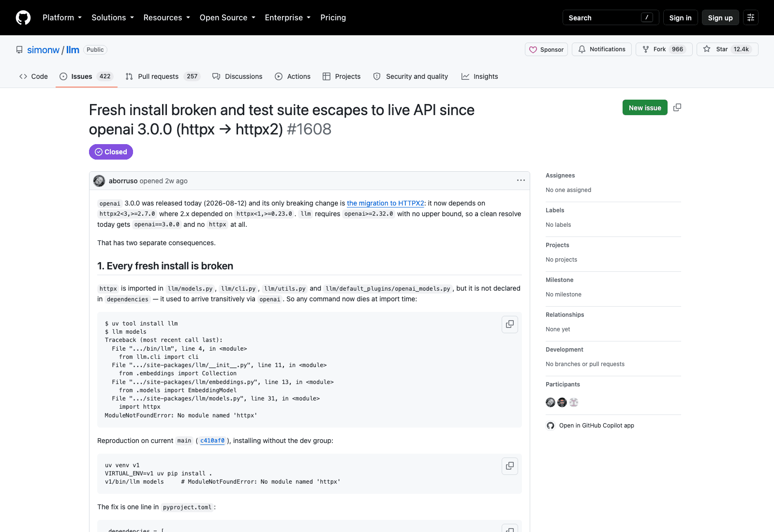Screen dimensions: 774x532
Task: Click the repository icon beside simonw
Action: pos(19,50)
